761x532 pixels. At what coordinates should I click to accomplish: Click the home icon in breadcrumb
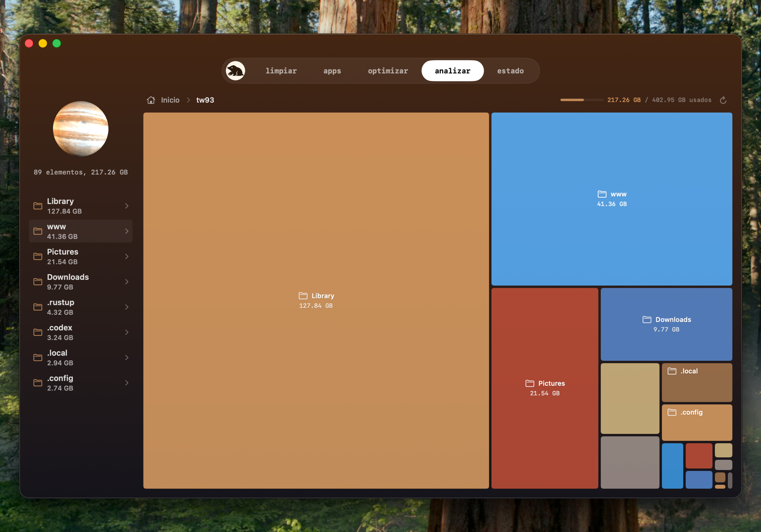[x=151, y=100]
